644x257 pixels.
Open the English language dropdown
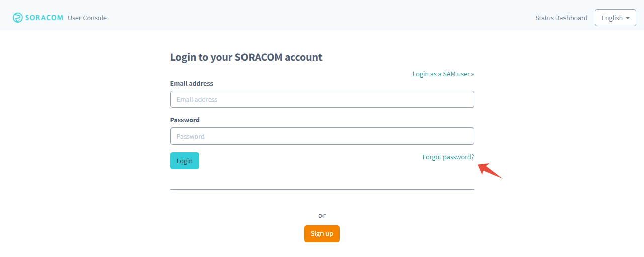(x=615, y=18)
